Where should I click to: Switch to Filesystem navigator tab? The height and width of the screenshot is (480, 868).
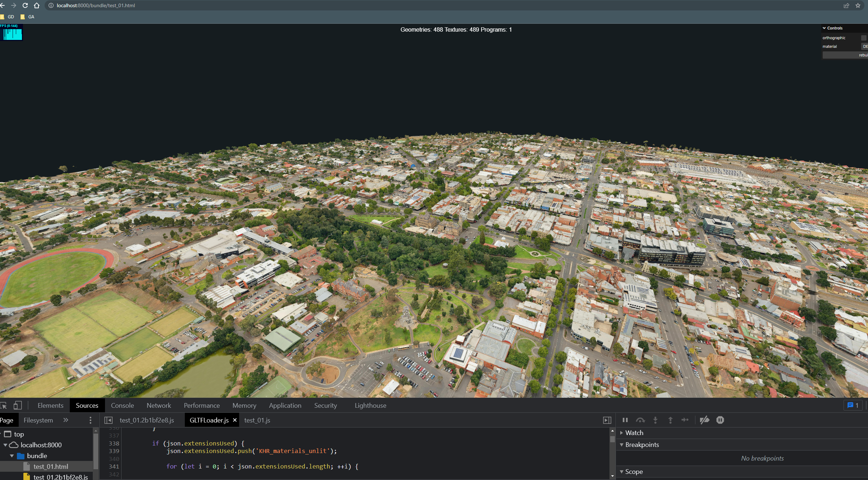tap(38, 420)
